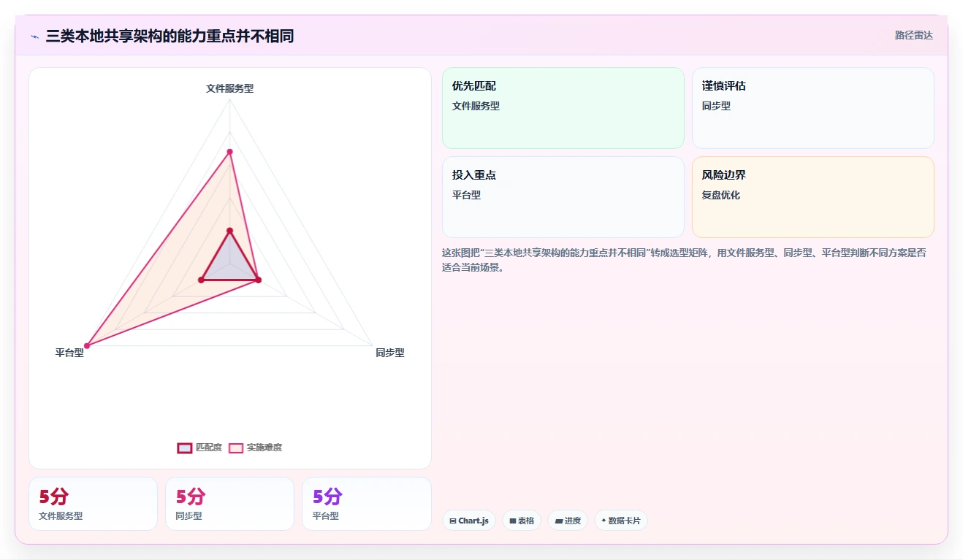Open the 数据卡片 tag
Screen dimensions: 963x560
[621, 521]
